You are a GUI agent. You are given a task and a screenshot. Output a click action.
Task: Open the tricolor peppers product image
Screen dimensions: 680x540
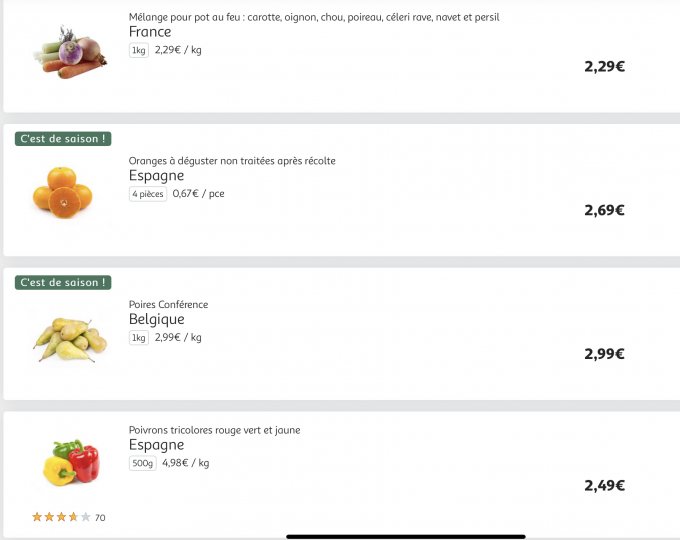[x=72, y=464]
